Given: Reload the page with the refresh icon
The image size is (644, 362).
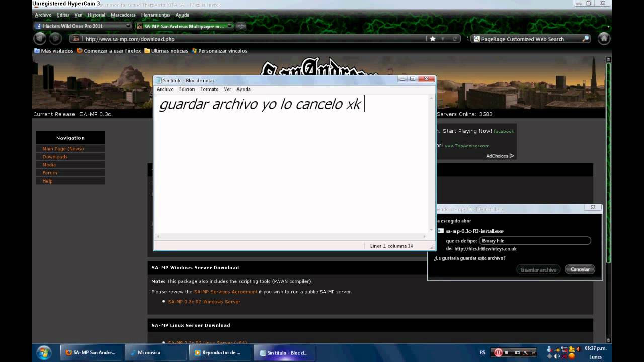Looking at the screenshot, I should (x=455, y=39).
